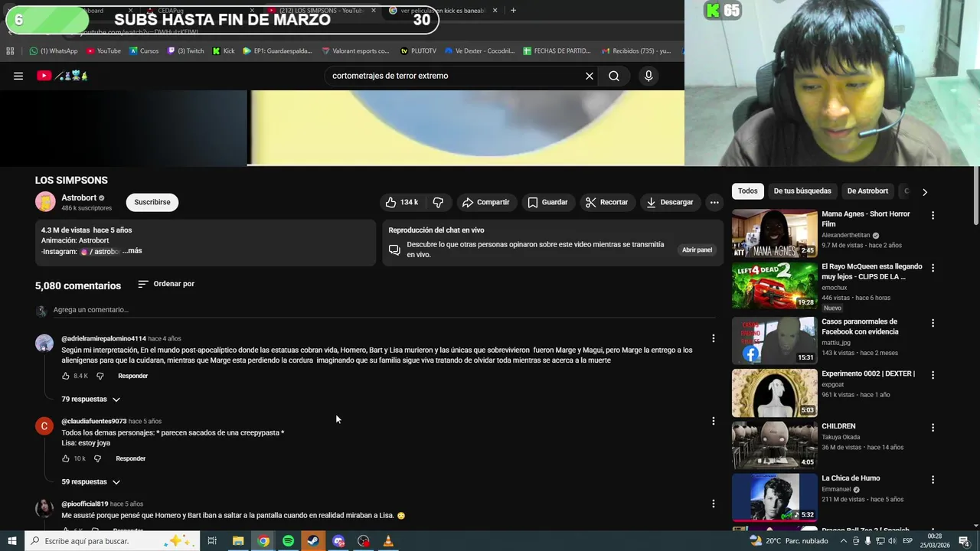The image size is (980, 551).
Task: Open @claudiafuentes9073 profile link
Action: (x=94, y=421)
